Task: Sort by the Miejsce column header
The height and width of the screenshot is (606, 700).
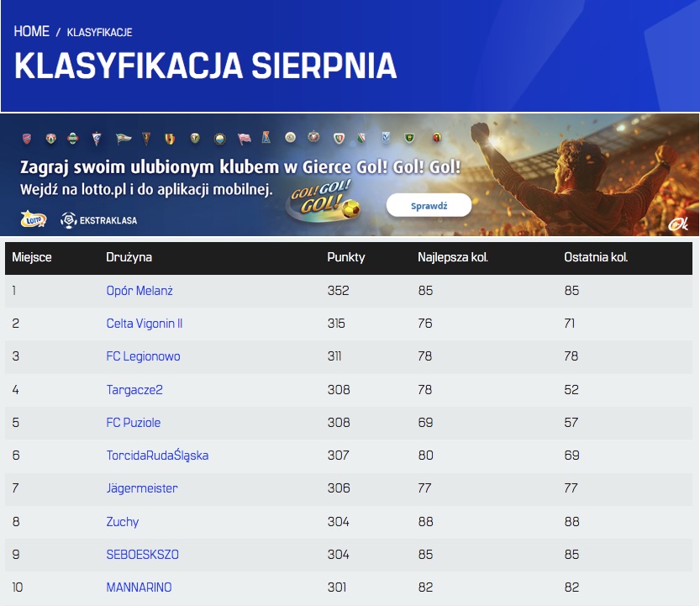Action: pos(32,257)
